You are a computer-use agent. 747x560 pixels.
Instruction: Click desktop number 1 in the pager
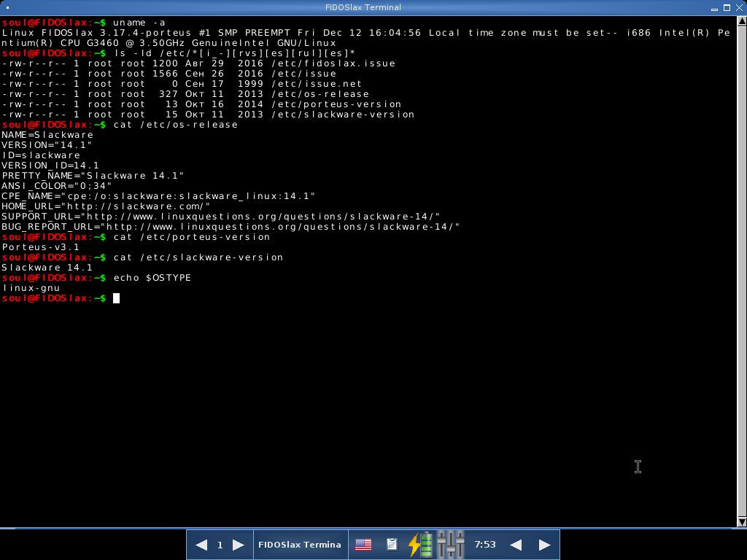pyautogui.click(x=220, y=545)
